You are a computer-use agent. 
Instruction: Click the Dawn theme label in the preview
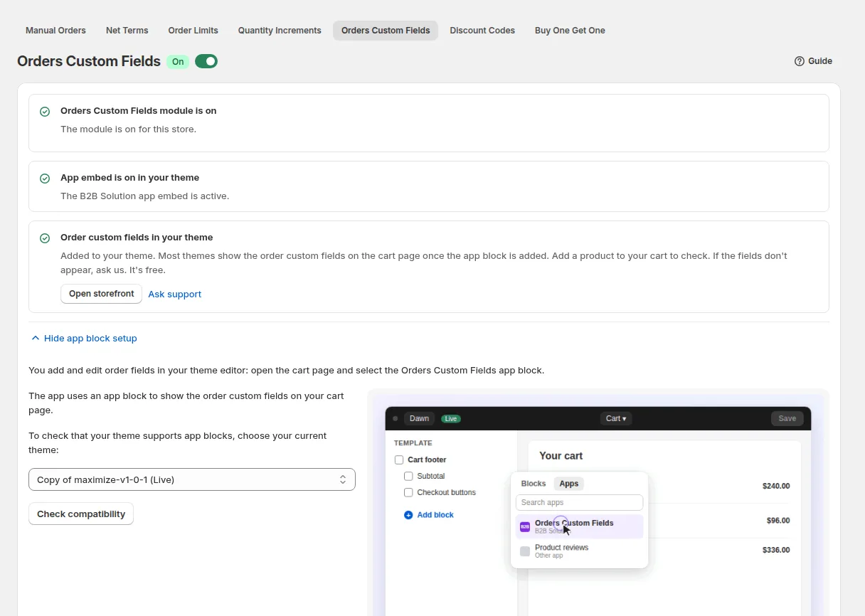tap(419, 418)
